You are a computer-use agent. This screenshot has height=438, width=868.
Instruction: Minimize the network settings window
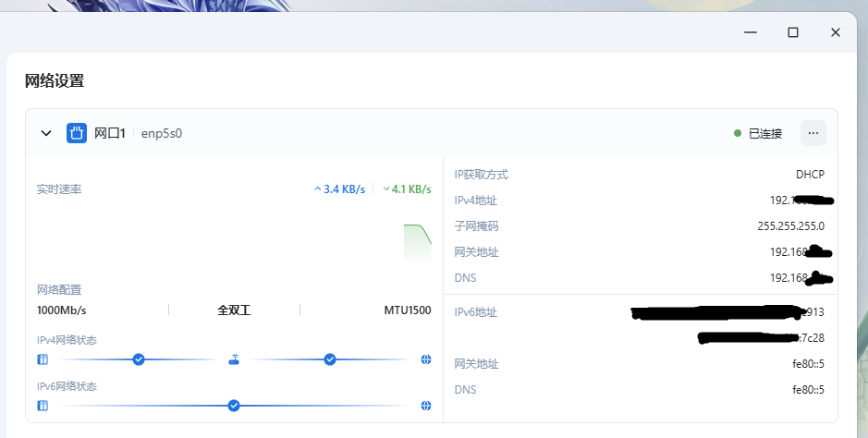tap(751, 32)
